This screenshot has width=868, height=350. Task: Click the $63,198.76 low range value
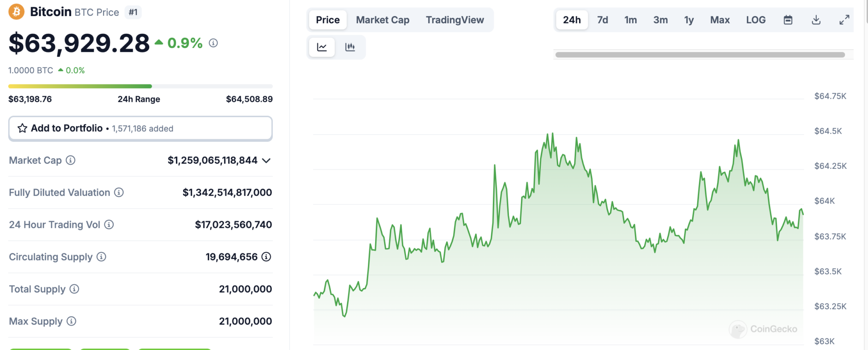30,99
